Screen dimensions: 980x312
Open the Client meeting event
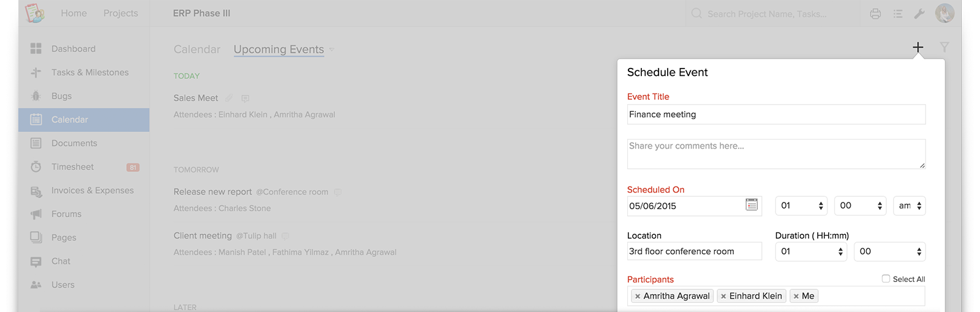(x=202, y=236)
